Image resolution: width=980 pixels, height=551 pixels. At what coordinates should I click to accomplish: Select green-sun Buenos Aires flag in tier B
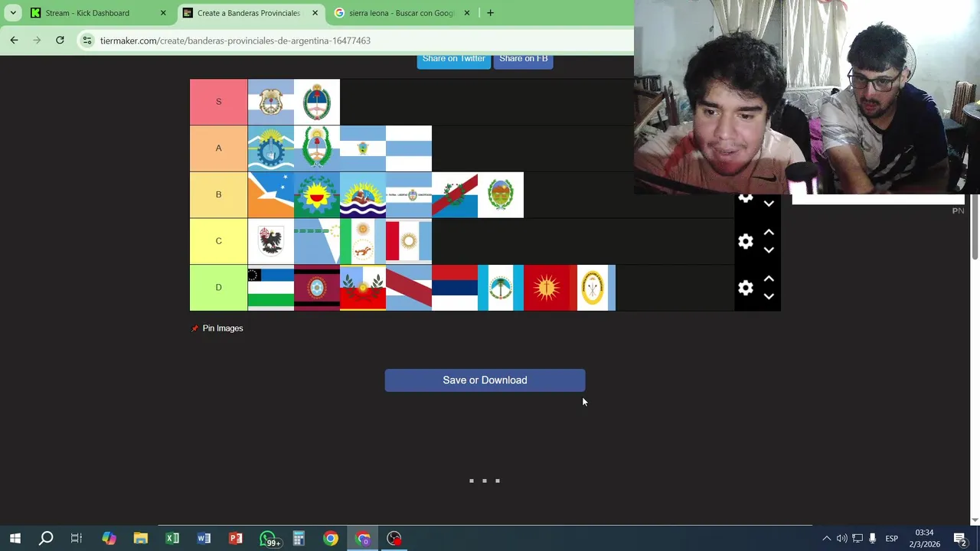(317, 195)
